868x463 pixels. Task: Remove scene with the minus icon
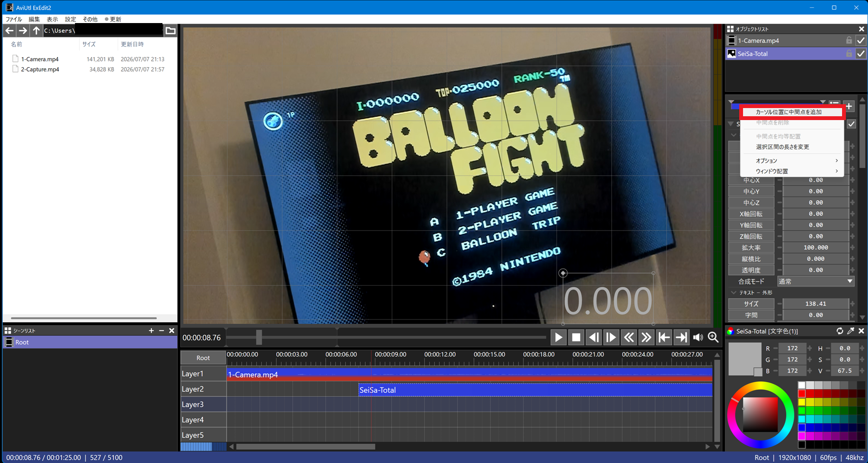[x=161, y=330]
